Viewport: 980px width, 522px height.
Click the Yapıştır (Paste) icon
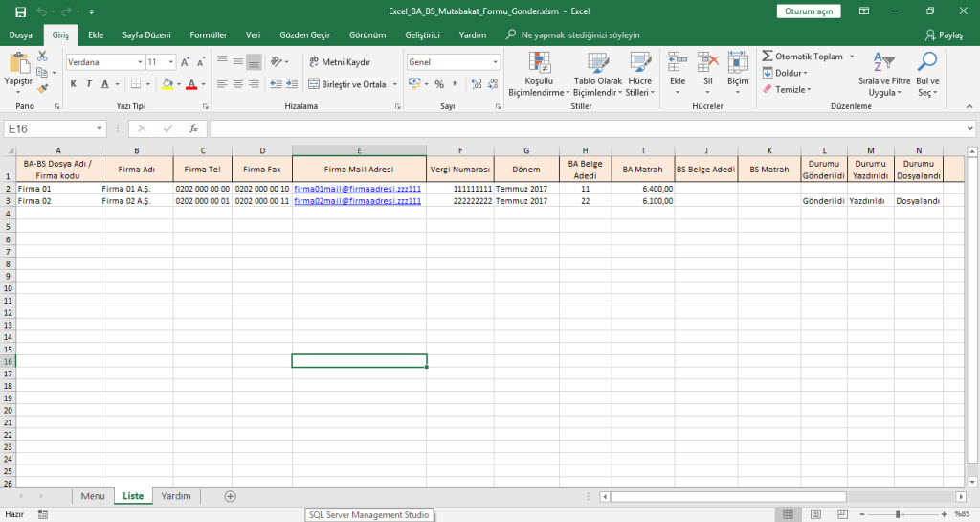[19, 64]
